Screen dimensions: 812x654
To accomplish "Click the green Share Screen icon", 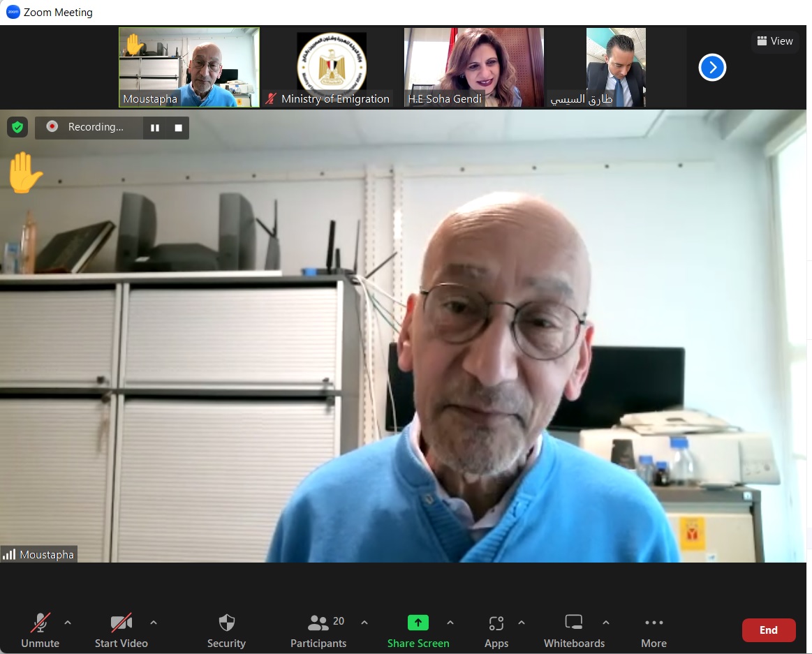I will [x=418, y=623].
